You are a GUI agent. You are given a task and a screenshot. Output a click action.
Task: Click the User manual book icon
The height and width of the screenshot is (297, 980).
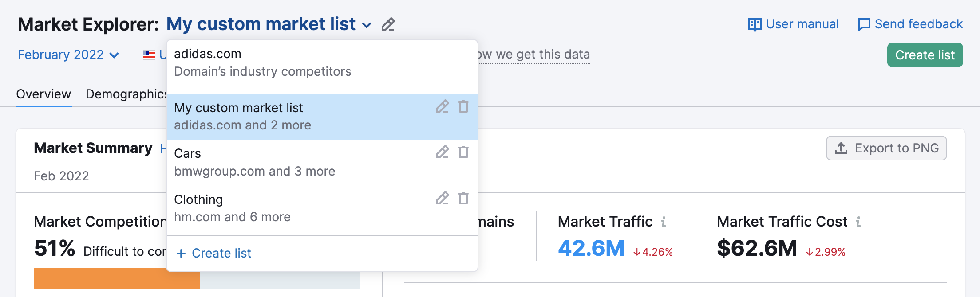pyautogui.click(x=755, y=24)
